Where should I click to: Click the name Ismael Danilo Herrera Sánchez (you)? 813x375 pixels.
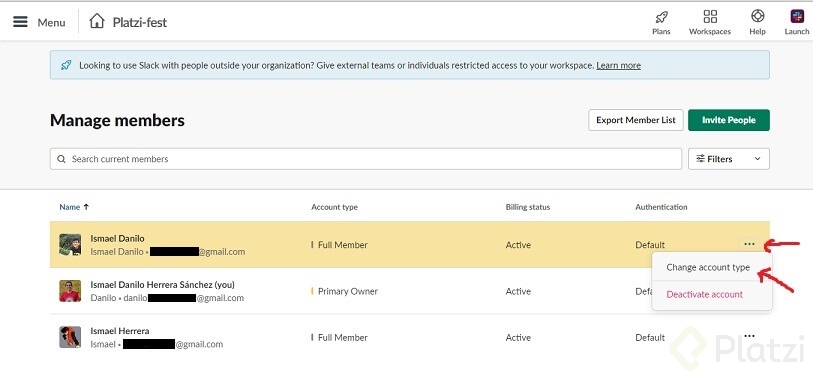[x=162, y=285]
